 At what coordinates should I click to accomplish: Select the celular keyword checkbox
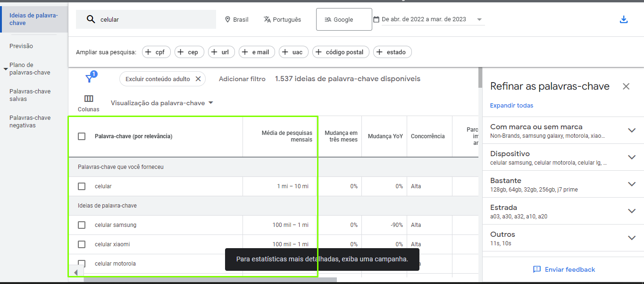pyautogui.click(x=82, y=186)
